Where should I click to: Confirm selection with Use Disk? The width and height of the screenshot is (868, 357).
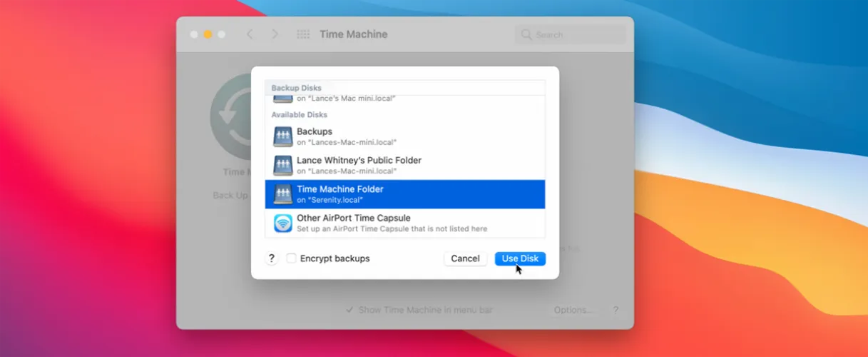(520, 258)
